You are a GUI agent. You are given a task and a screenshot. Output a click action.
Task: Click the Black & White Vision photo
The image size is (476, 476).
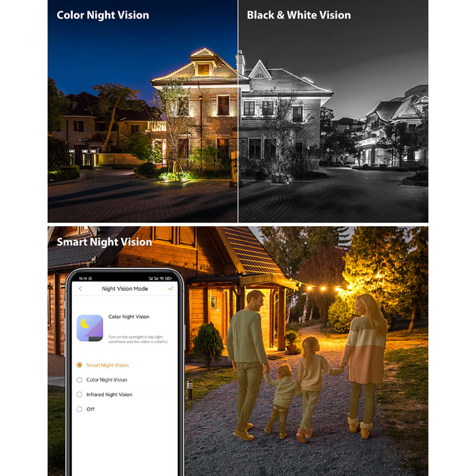click(x=333, y=111)
